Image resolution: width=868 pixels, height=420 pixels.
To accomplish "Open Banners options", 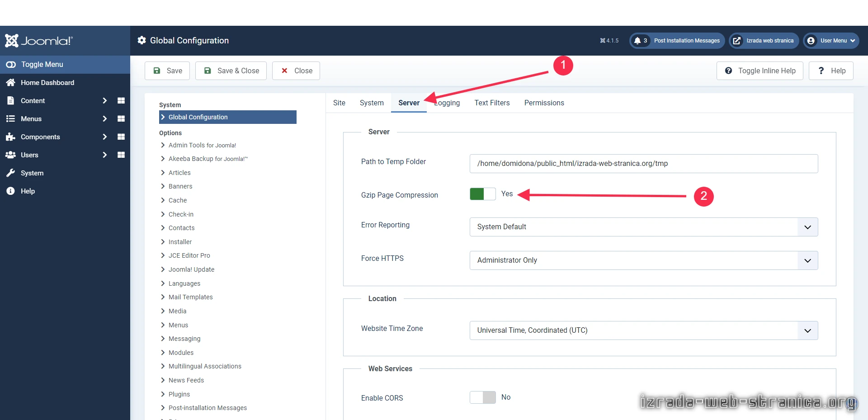I will coord(180,186).
